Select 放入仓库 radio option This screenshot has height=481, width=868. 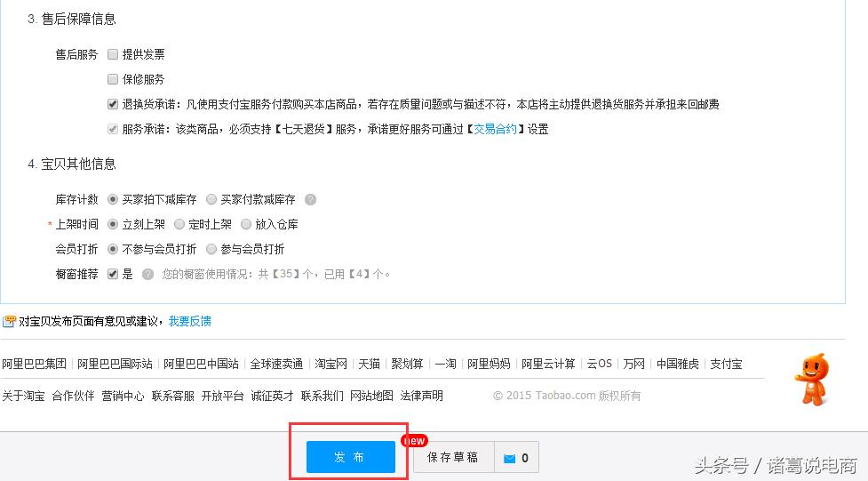246,224
